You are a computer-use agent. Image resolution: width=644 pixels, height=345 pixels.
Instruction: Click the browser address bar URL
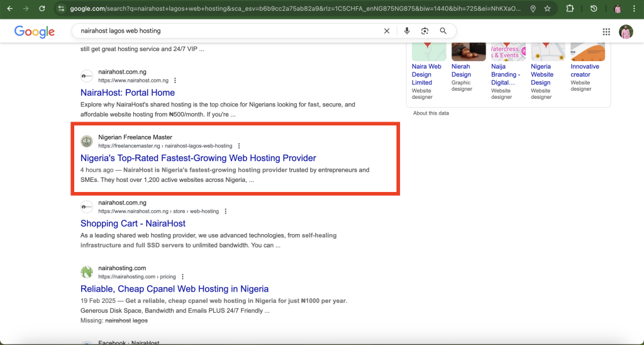tap(296, 9)
